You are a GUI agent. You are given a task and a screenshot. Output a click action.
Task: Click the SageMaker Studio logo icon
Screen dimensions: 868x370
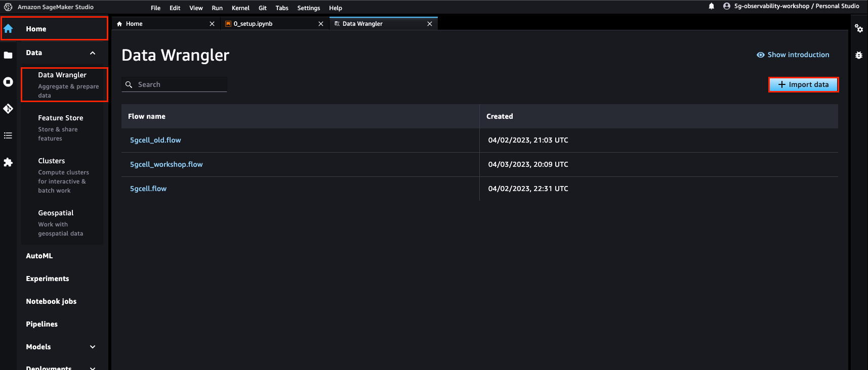(x=8, y=7)
